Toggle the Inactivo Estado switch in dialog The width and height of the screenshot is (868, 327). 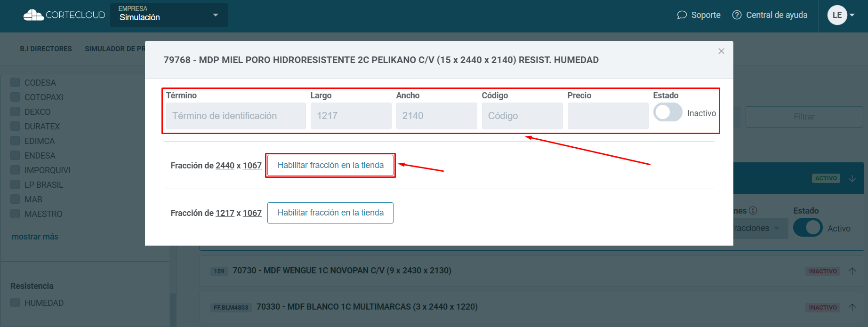[667, 112]
